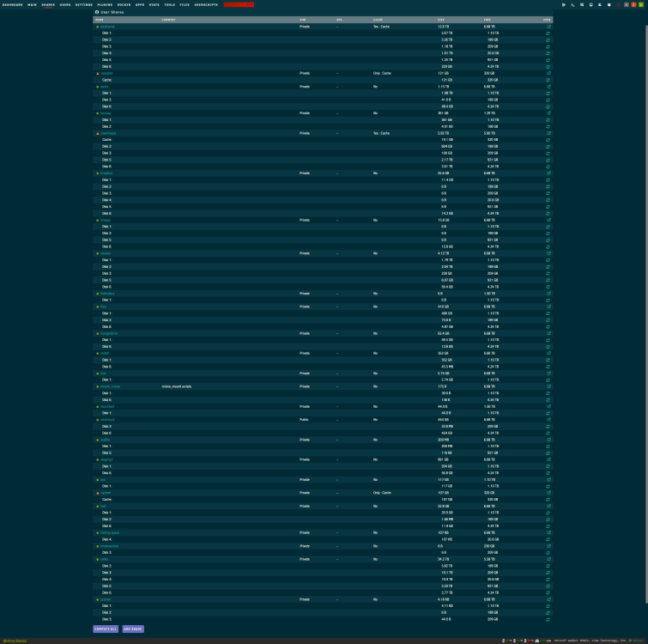The width and height of the screenshot is (648, 644).
Task: Open the Dropbox share link
Action: pos(106,173)
